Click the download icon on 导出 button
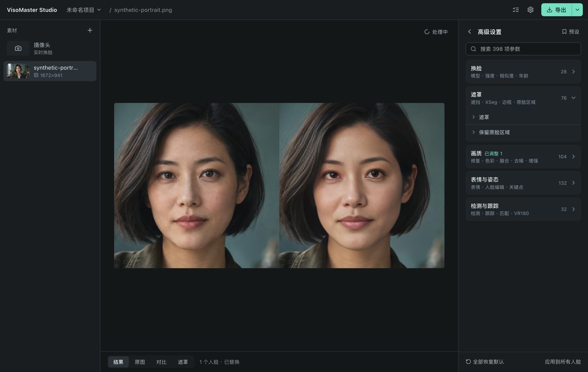588x372 pixels. pyautogui.click(x=549, y=10)
